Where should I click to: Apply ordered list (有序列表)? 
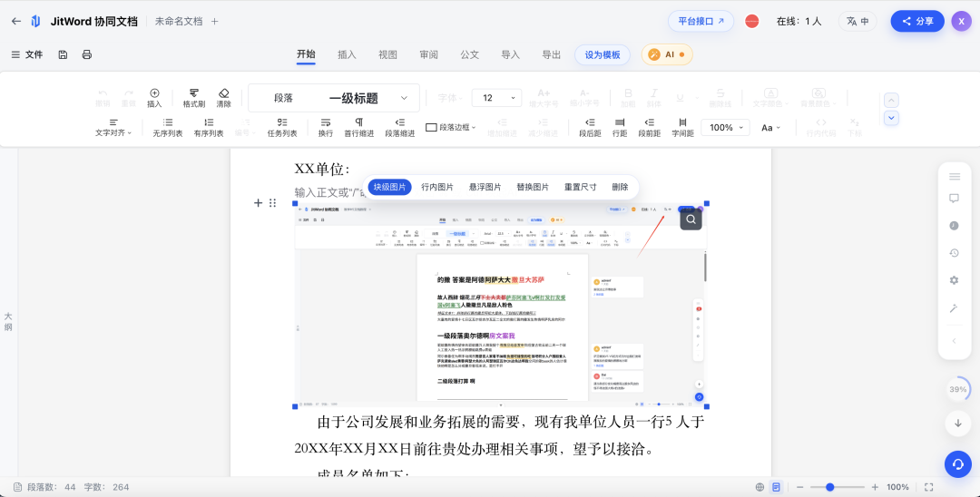(x=209, y=127)
